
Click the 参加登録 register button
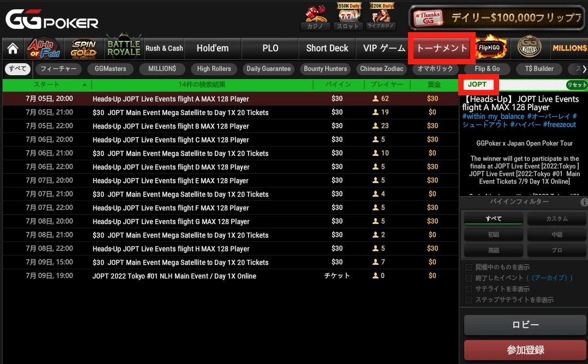[x=525, y=350]
